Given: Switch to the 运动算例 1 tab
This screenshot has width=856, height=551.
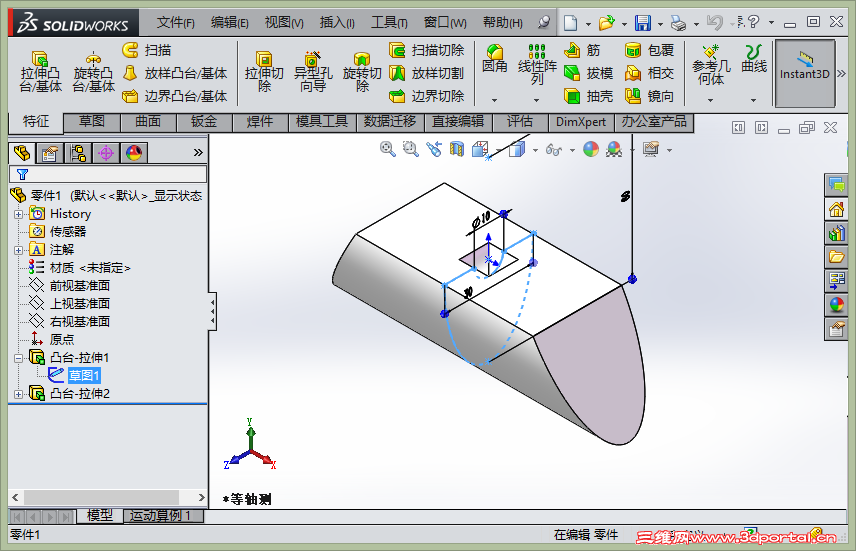Looking at the screenshot, I should click(164, 516).
